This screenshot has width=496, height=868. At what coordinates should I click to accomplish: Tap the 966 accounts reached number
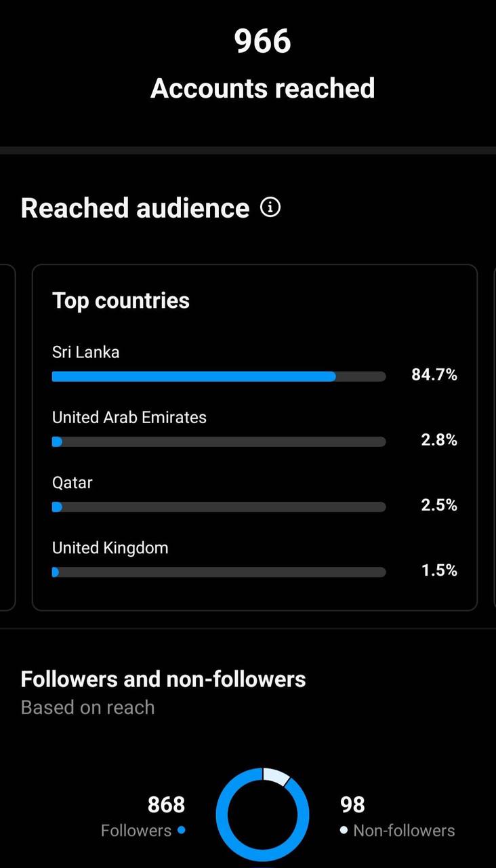(262, 41)
